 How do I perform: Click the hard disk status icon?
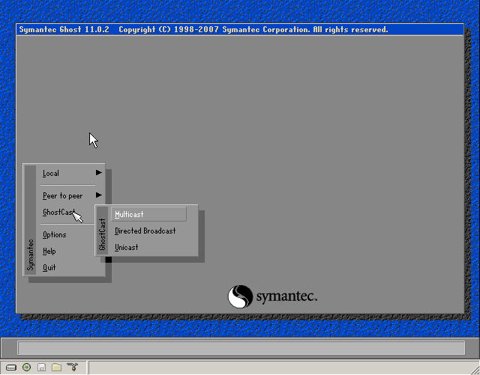11,367
